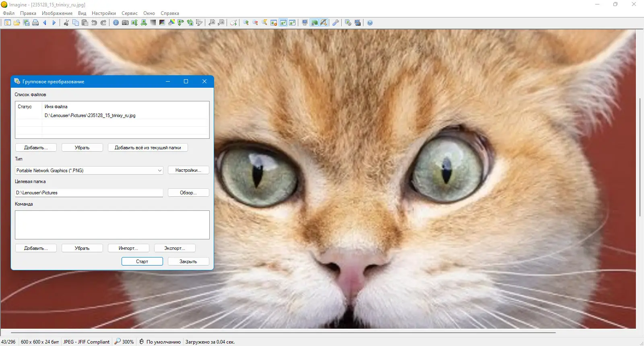
Task: Open settings with the wrench toolbar icon
Action: click(x=336, y=23)
